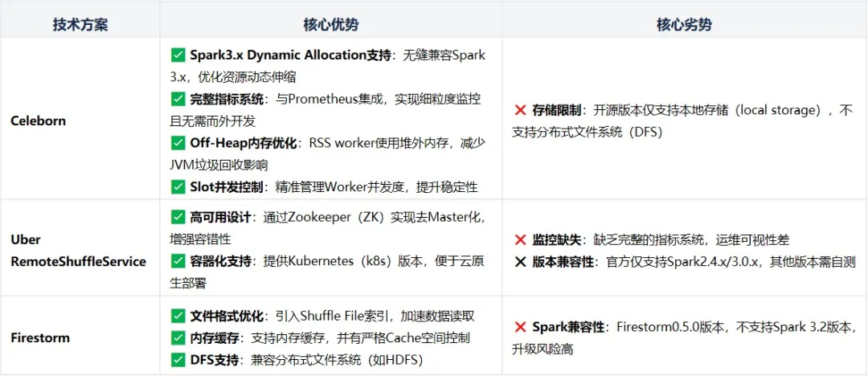Click green check beside DFS支持
The height and width of the screenshot is (376, 868).
click(x=177, y=360)
